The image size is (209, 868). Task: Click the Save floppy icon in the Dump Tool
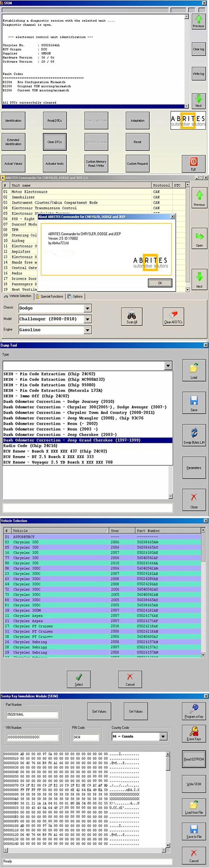pyautogui.click(x=194, y=403)
